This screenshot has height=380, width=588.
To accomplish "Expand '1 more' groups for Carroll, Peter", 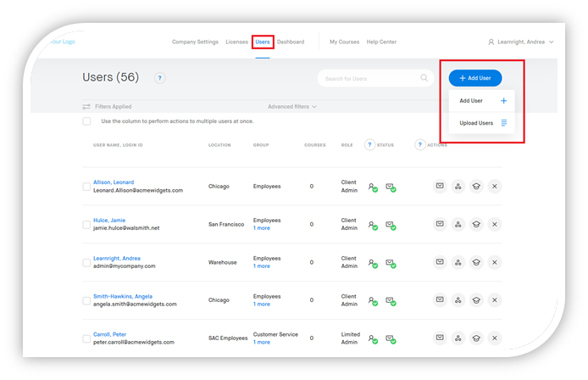I will click(261, 342).
